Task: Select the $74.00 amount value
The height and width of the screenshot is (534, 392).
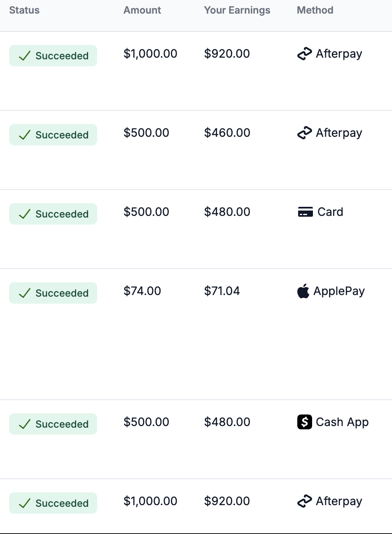Action: [142, 291]
